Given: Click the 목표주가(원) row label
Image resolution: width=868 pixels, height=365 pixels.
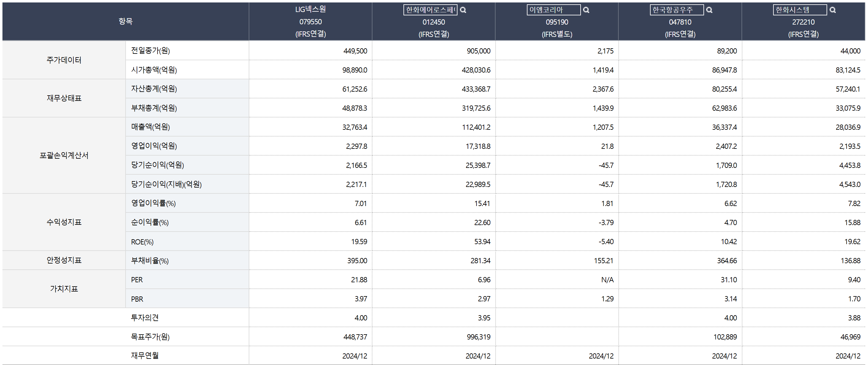Looking at the screenshot, I should click(x=150, y=337).
